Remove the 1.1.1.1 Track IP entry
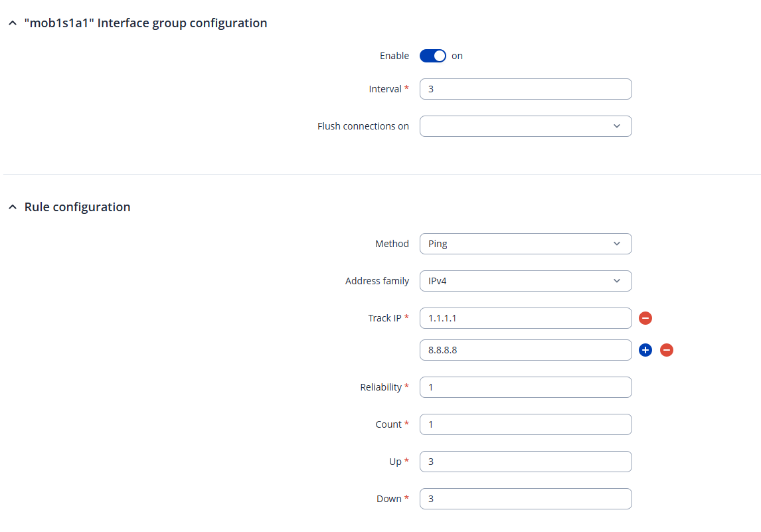This screenshot has height=532, width=761. click(x=645, y=318)
